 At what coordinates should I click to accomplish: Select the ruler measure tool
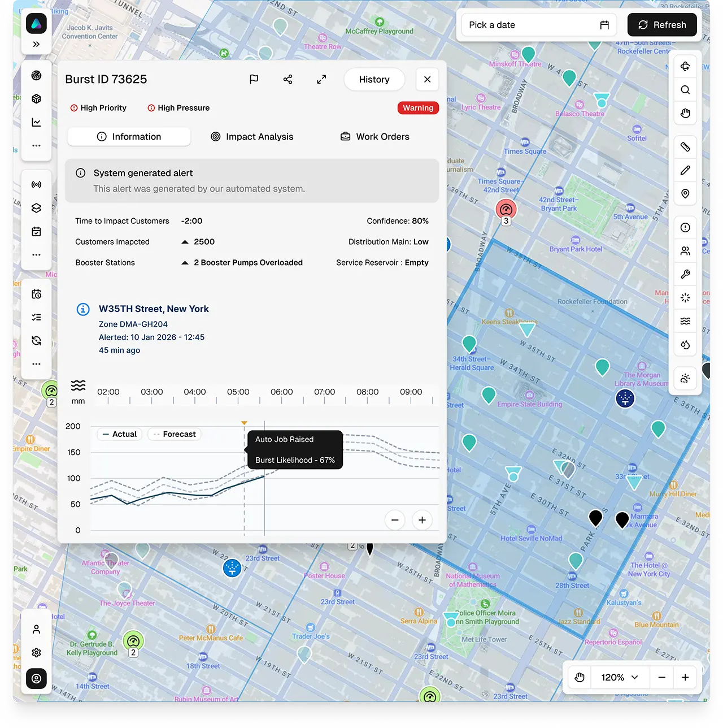[685, 147]
